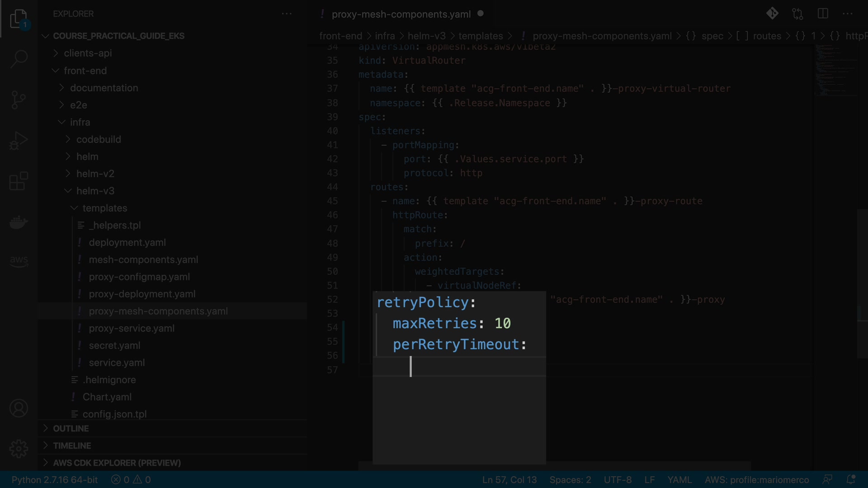Open the Search view in activity bar
The width and height of the screenshot is (868, 488).
[x=19, y=59]
